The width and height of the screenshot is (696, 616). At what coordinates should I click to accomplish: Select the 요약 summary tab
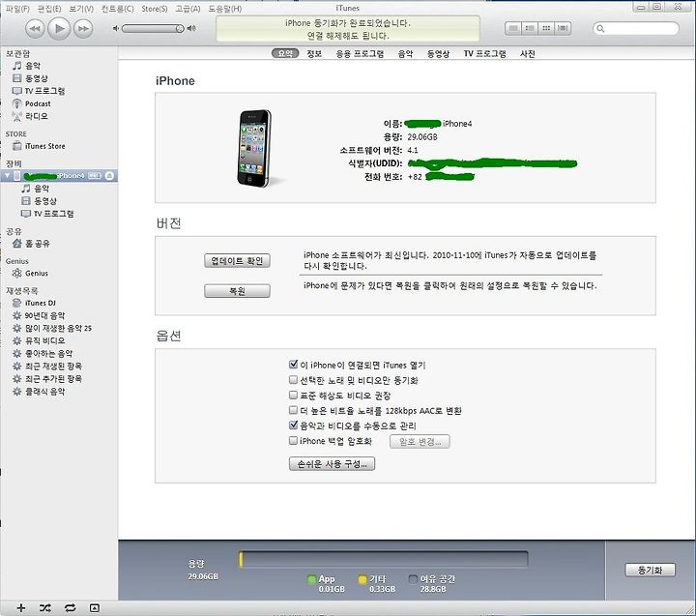(285, 54)
